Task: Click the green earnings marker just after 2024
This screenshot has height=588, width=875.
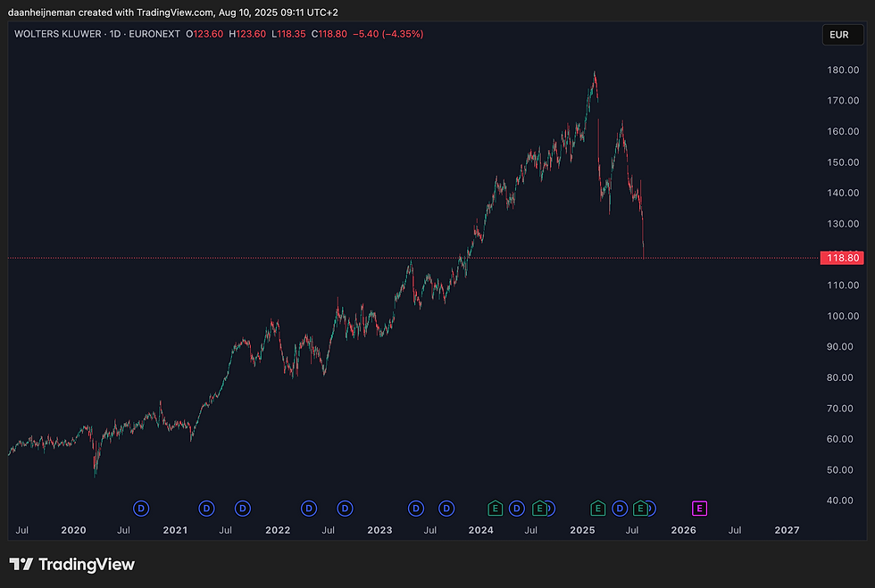Action: pyautogui.click(x=495, y=509)
